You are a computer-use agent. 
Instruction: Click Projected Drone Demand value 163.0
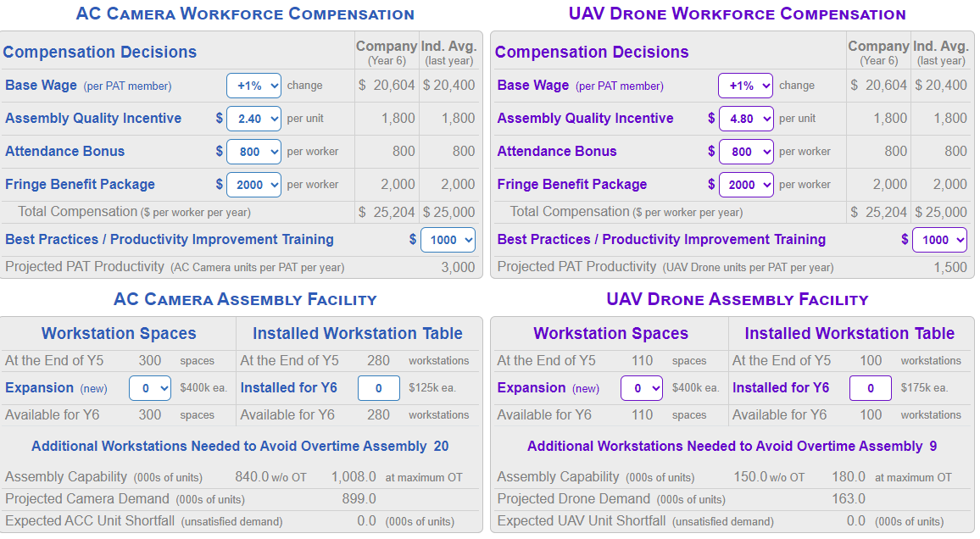848,499
